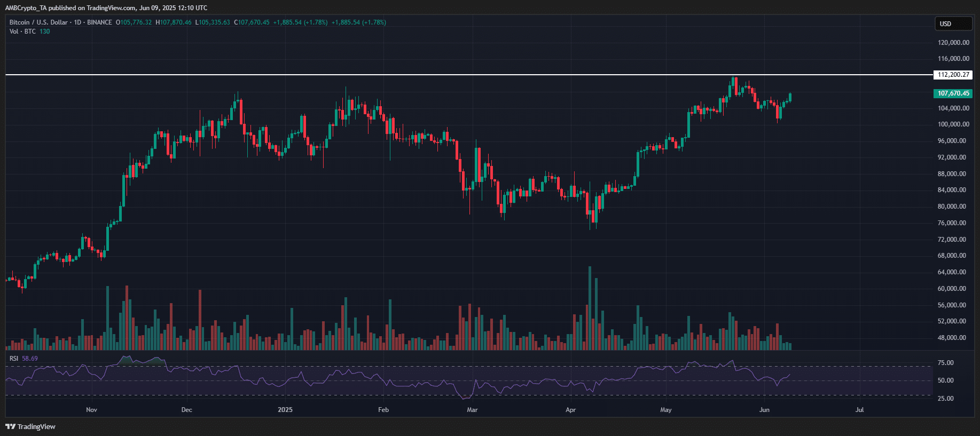
Task: Select the 1D interval label
Action: click(x=77, y=22)
